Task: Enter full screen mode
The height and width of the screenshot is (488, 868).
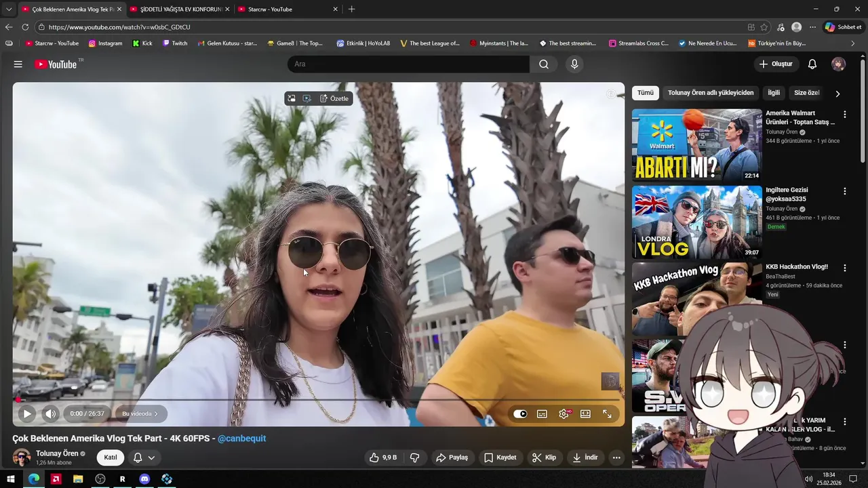Action: (607, 414)
